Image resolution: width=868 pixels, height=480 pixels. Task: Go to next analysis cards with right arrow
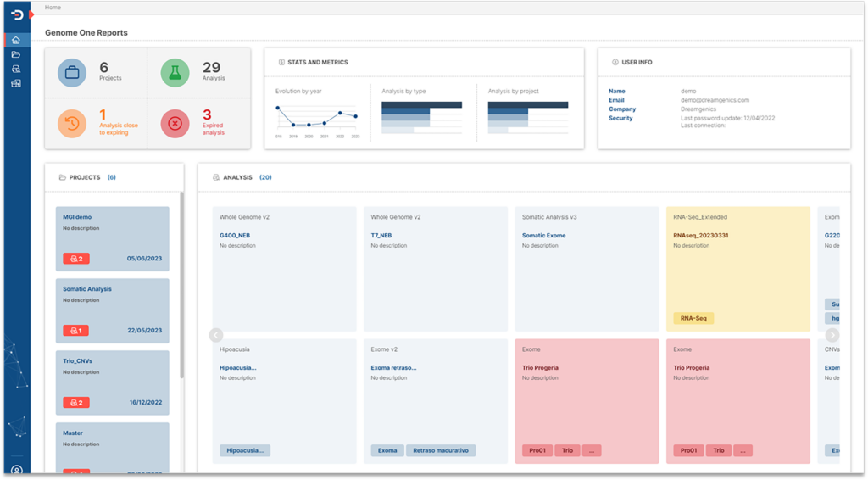click(x=832, y=335)
